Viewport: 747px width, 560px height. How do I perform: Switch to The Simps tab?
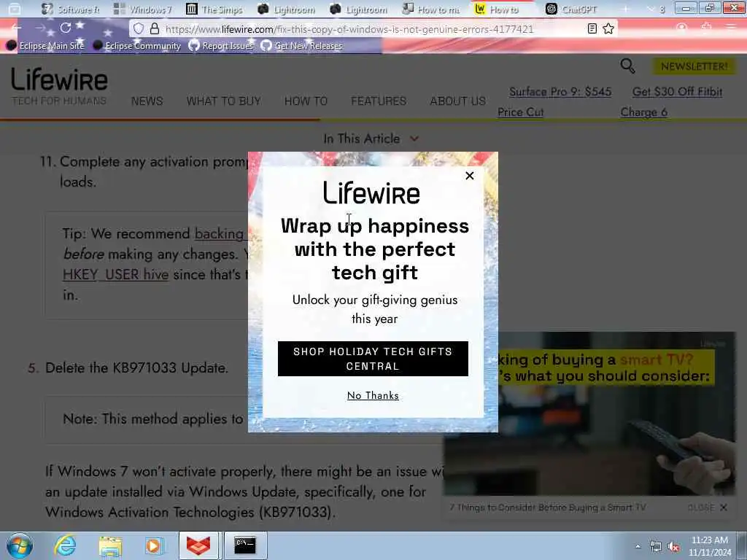tap(215, 9)
